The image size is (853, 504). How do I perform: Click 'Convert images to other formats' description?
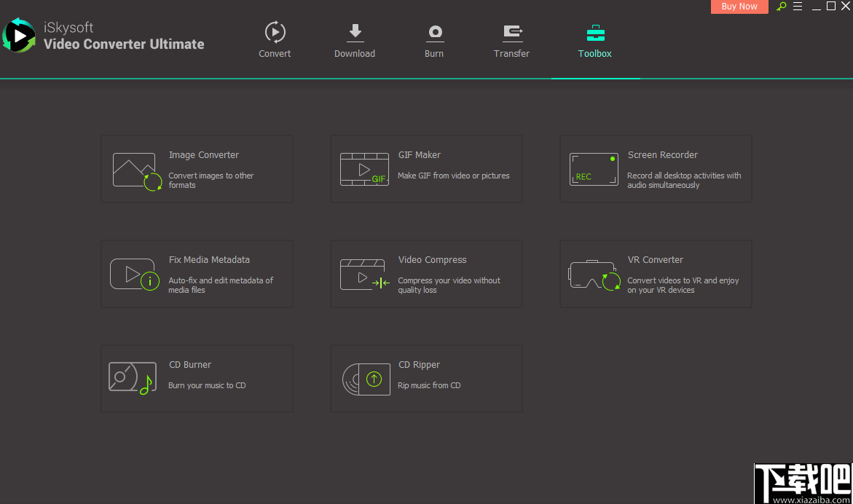pyautogui.click(x=211, y=180)
